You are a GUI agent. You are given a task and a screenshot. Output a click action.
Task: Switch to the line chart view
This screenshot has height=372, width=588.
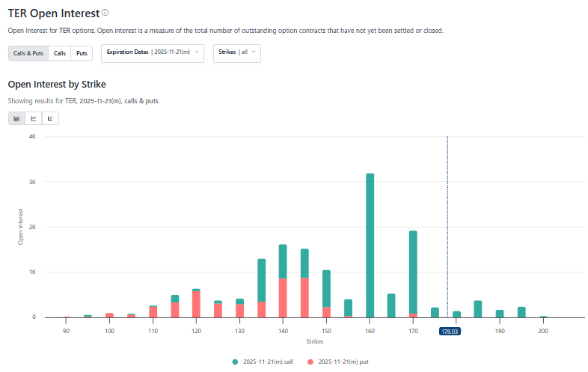pyautogui.click(x=34, y=118)
